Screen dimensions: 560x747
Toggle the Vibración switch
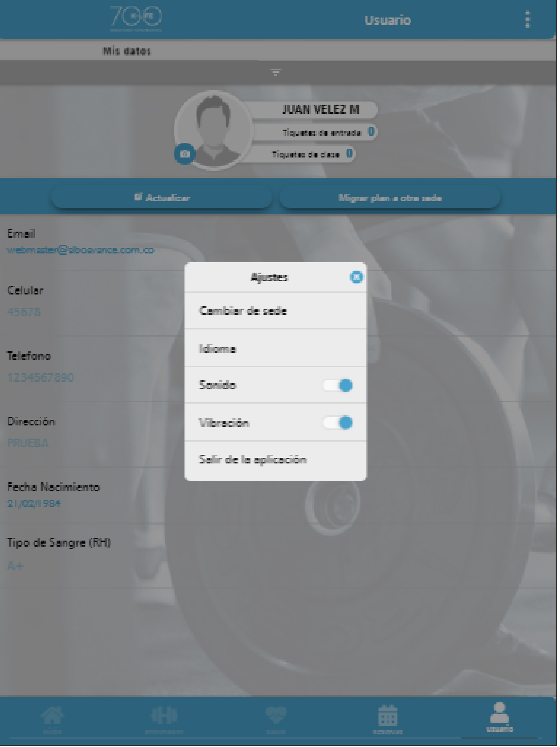[x=337, y=422]
